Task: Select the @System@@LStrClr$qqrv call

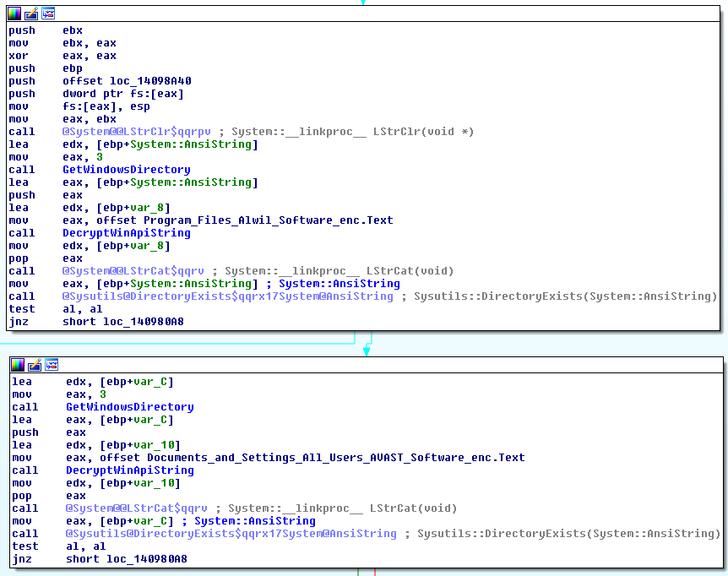Action: (x=131, y=131)
